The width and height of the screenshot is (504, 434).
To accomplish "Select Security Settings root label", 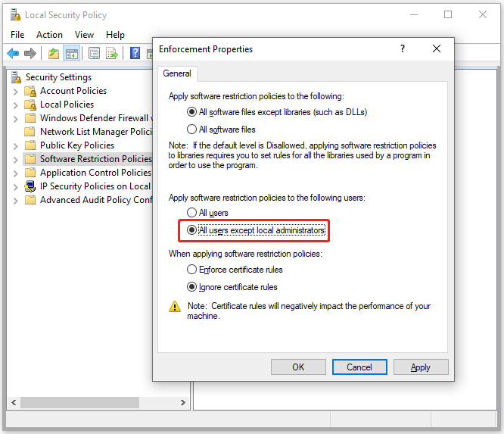I will [x=58, y=77].
